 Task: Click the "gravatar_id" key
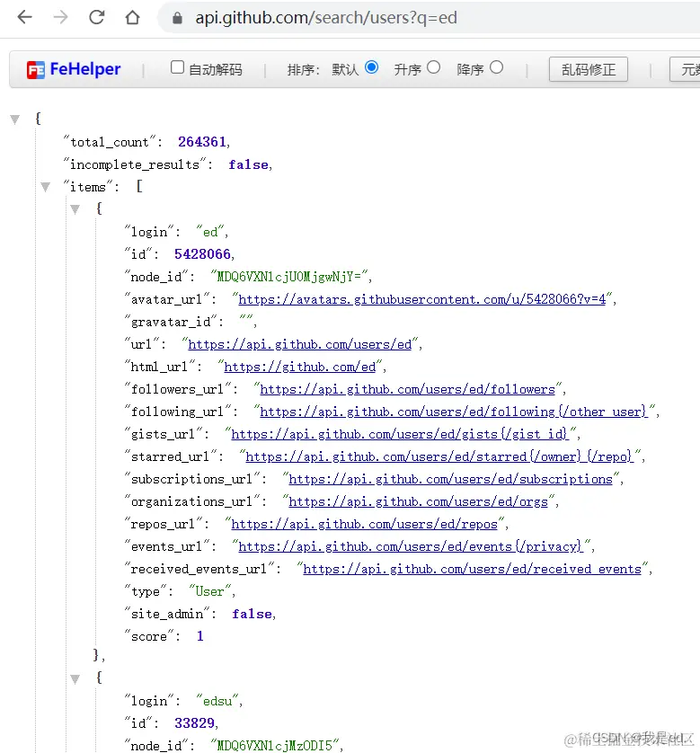(x=171, y=322)
